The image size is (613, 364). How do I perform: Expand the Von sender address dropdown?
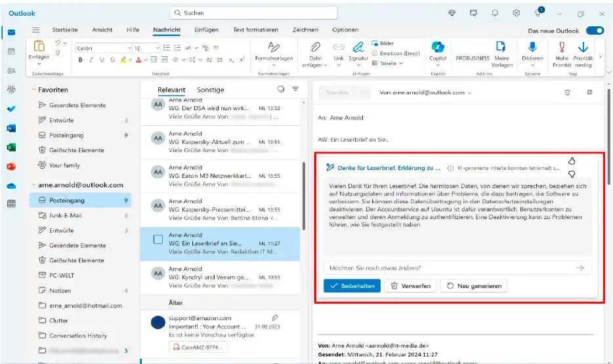[469, 93]
